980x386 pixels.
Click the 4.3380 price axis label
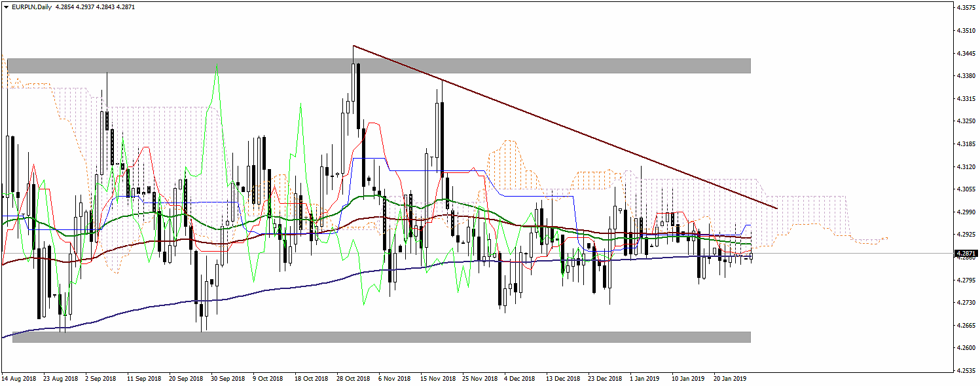[x=966, y=76]
